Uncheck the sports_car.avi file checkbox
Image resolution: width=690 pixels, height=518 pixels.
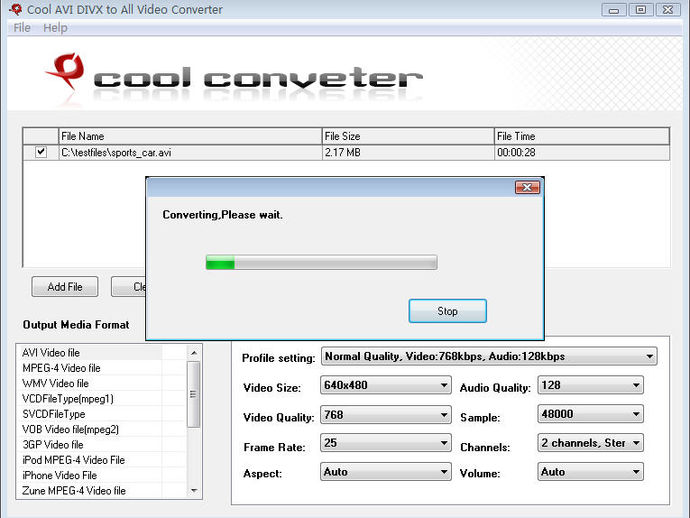click(x=41, y=152)
